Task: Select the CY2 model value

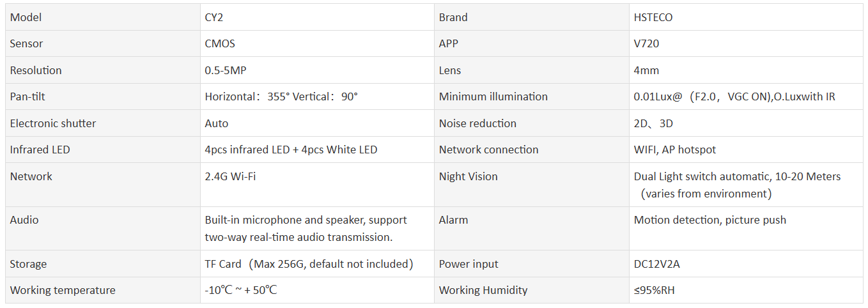Action: pyautogui.click(x=215, y=17)
